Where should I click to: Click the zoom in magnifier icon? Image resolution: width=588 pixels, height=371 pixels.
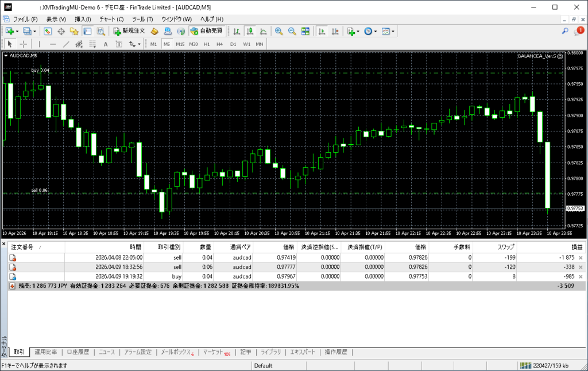pyautogui.click(x=278, y=31)
